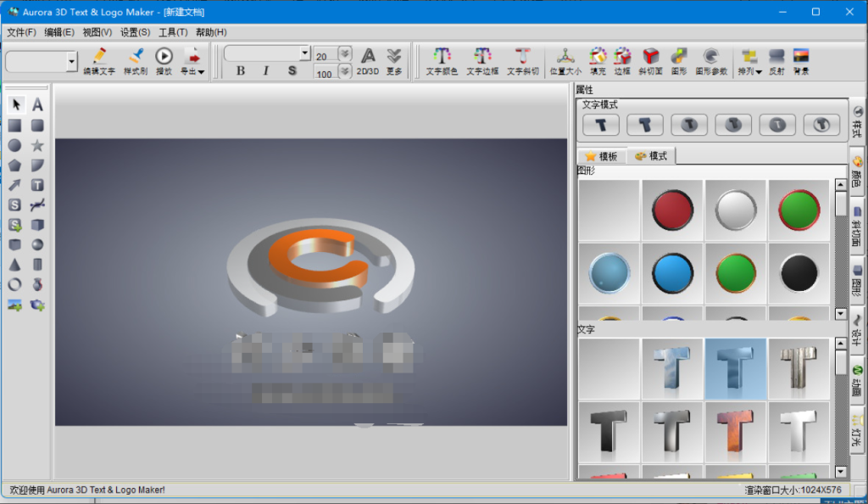The image size is (868, 504).
Task: Expand the stepper beside value 20
Action: pos(345,53)
